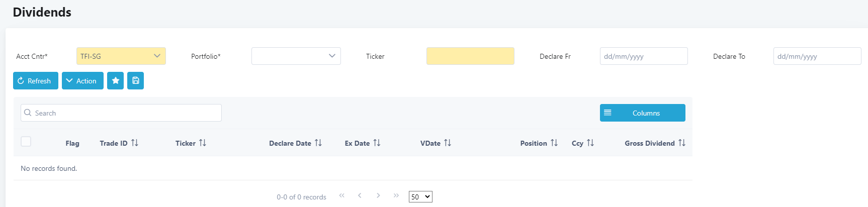Open the Acct Cntr TFI-SG dropdown
868x207 pixels.
121,56
